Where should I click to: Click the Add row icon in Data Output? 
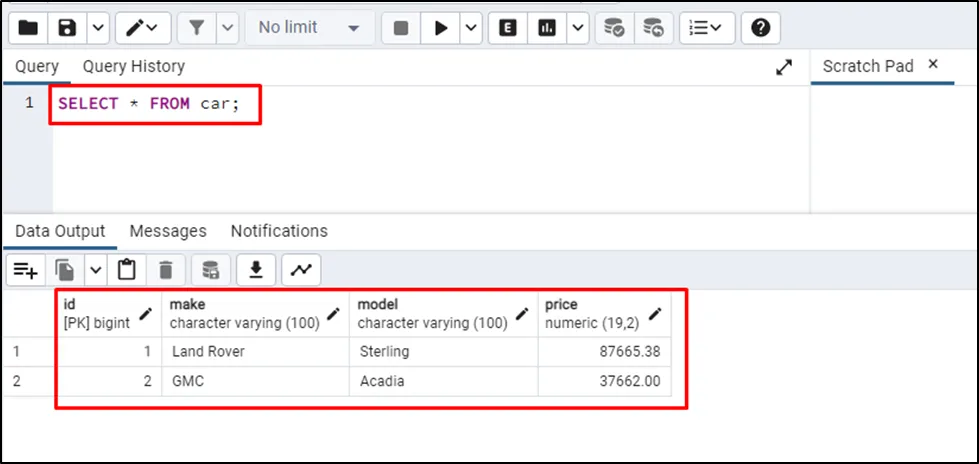tap(26, 269)
